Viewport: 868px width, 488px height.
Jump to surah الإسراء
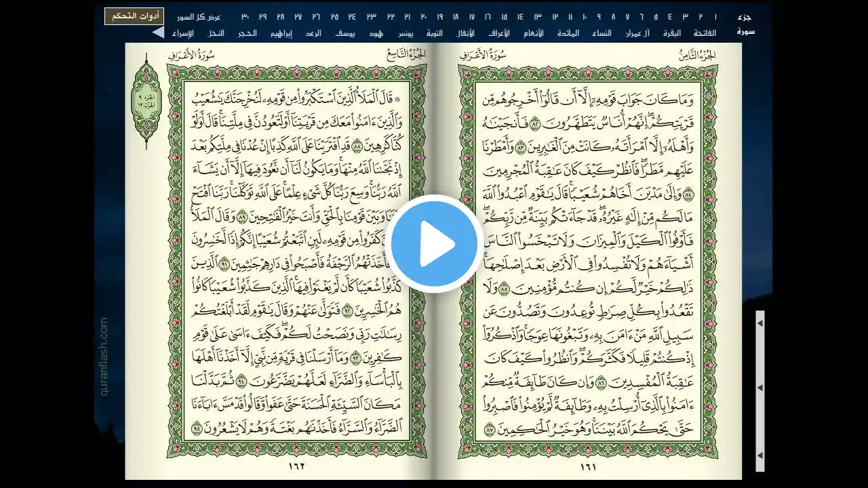(x=183, y=33)
